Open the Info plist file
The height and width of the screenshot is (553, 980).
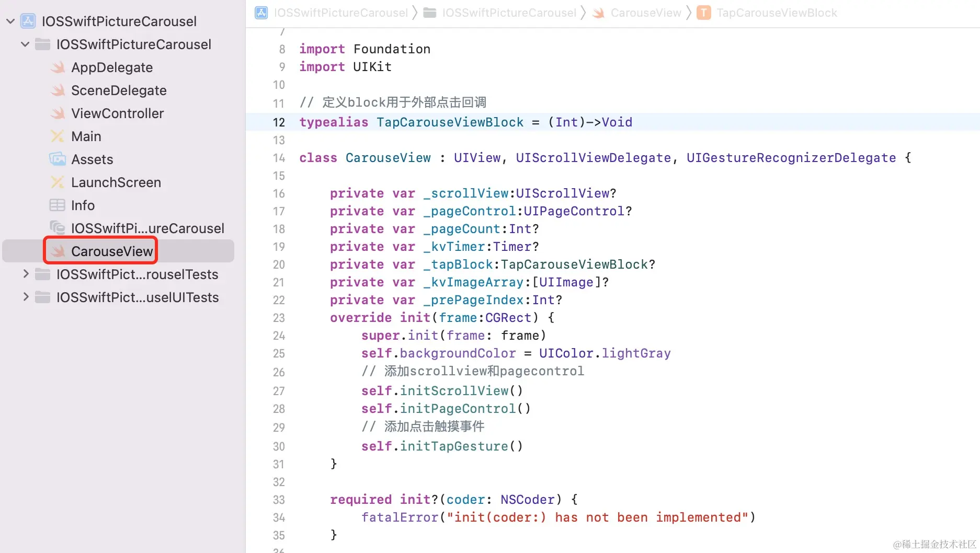(x=83, y=205)
